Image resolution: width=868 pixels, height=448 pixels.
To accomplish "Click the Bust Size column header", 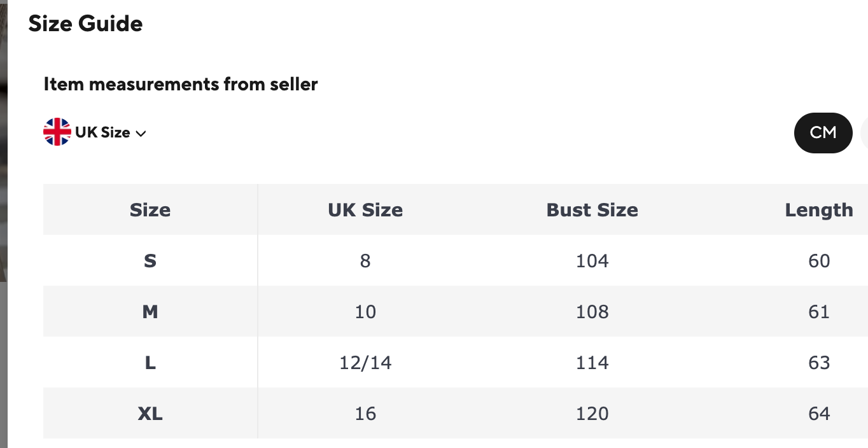I will tap(592, 210).
